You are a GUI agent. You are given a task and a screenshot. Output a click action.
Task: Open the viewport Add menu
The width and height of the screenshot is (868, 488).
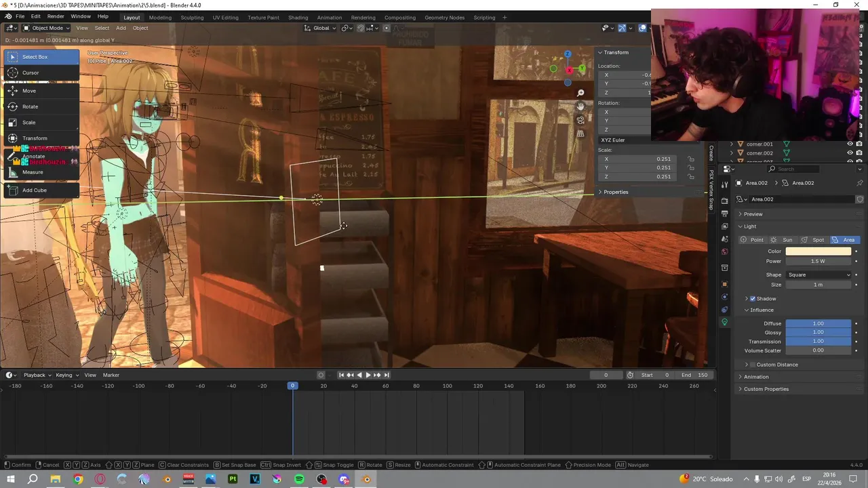[121, 28]
